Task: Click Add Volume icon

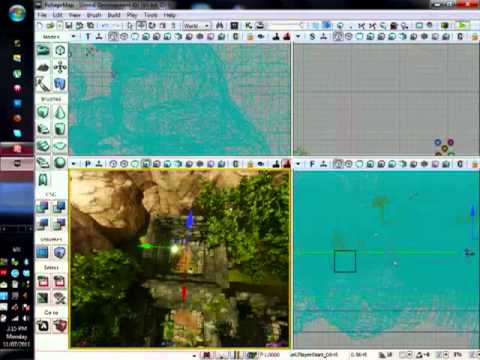Action: [60, 252]
